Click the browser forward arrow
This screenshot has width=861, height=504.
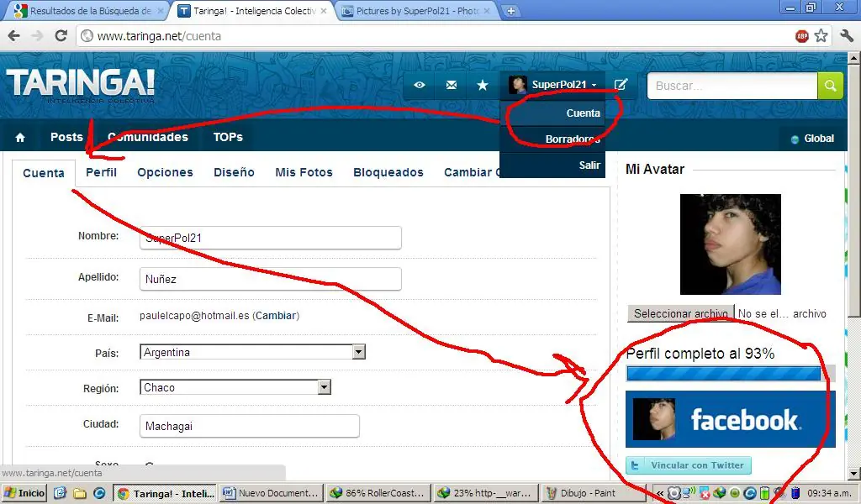point(37,35)
